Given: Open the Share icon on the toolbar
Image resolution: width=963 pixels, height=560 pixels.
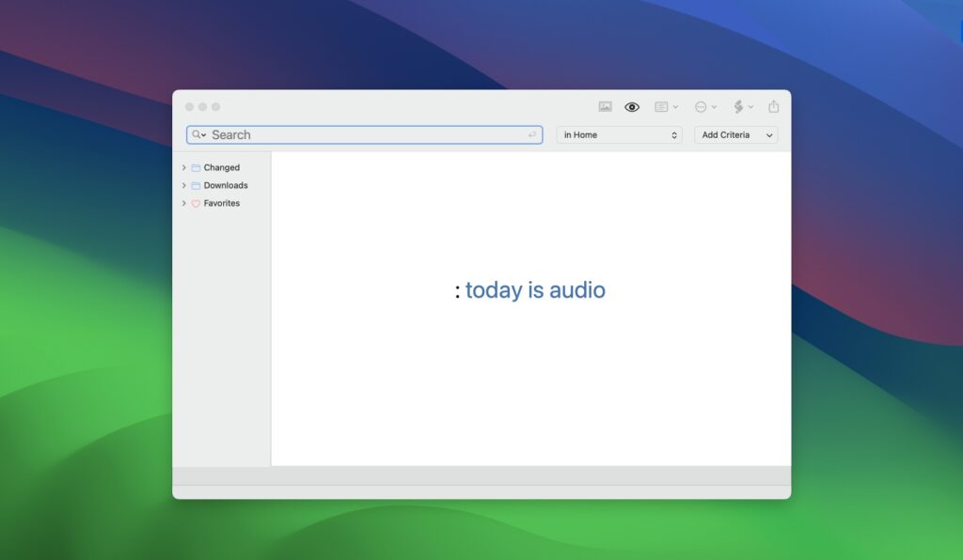Looking at the screenshot, I should [773, 106].
